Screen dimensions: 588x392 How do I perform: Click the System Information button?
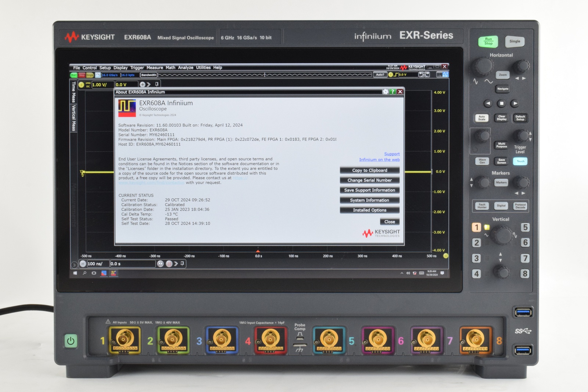point(370,200)
